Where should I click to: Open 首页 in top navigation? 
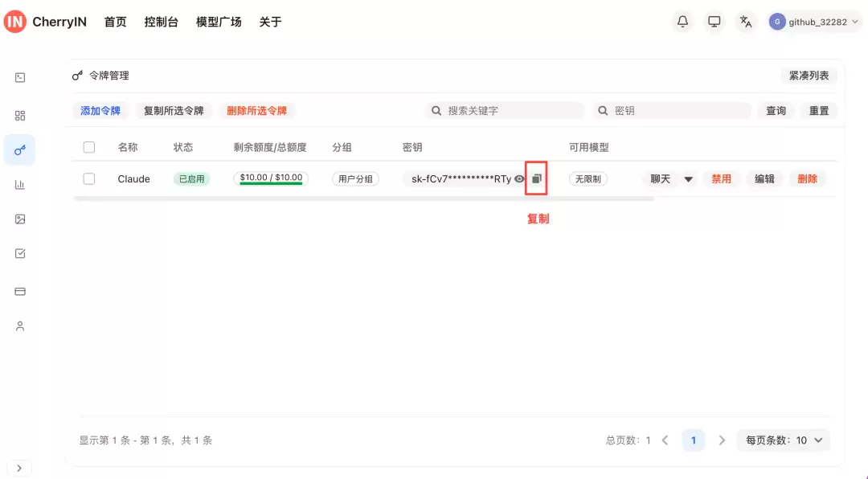tap(115, 22)
